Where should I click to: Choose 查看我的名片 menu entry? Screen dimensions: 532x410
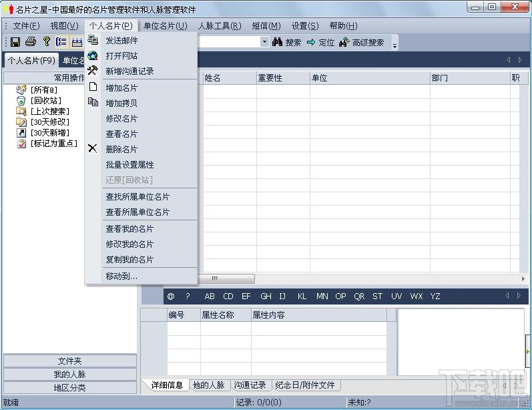point(141,229)
